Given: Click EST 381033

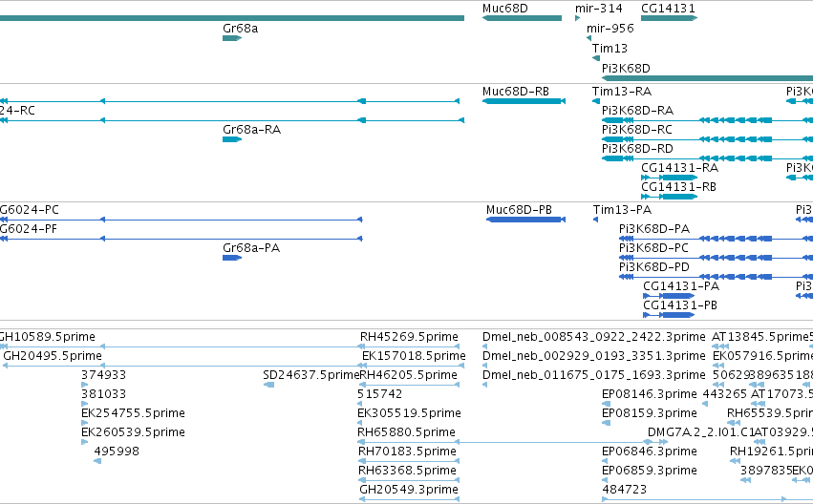Looking at the screenshot, I should tap(104, 394).
